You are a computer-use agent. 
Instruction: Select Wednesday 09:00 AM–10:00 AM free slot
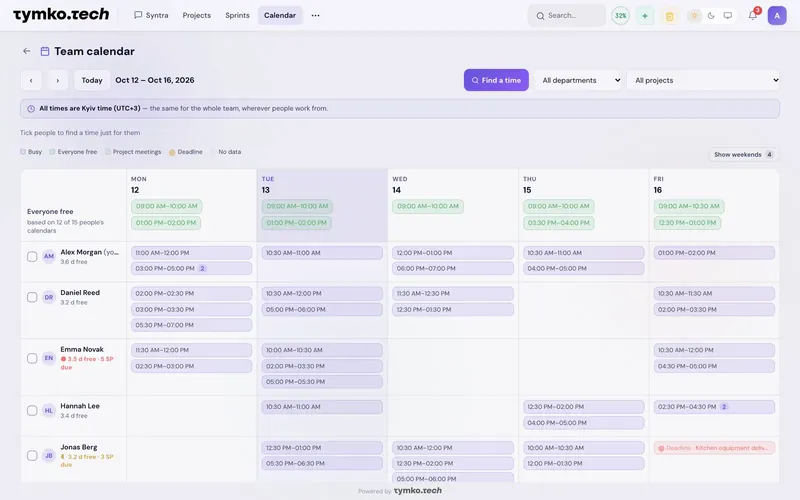pos(428,206)
